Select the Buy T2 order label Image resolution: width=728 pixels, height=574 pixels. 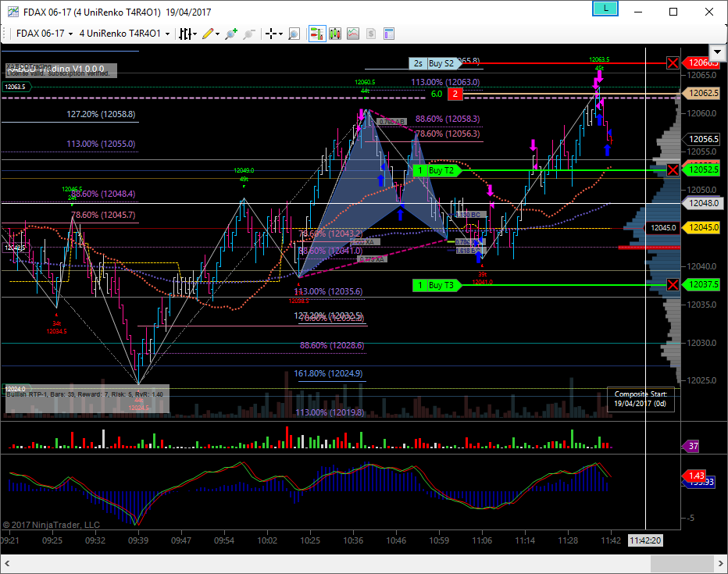pyautogui.click(x=437, y=170)
